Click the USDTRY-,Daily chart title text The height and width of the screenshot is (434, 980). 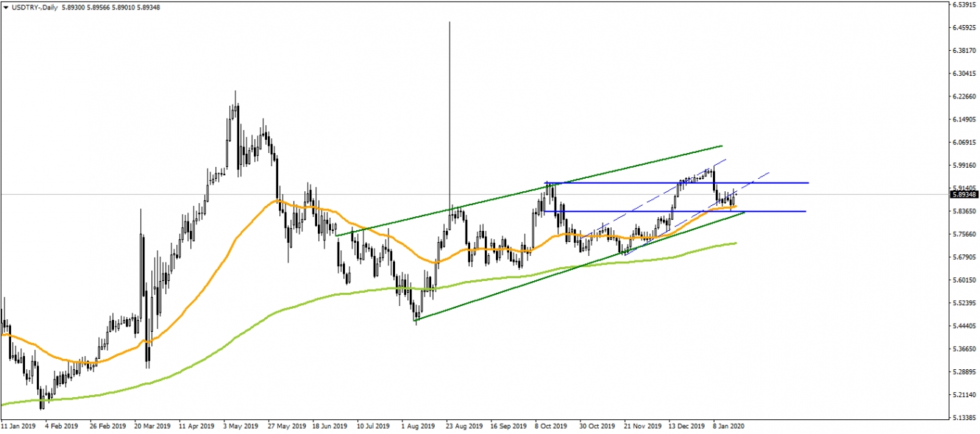pyautogui.click(x=36, y=7)
